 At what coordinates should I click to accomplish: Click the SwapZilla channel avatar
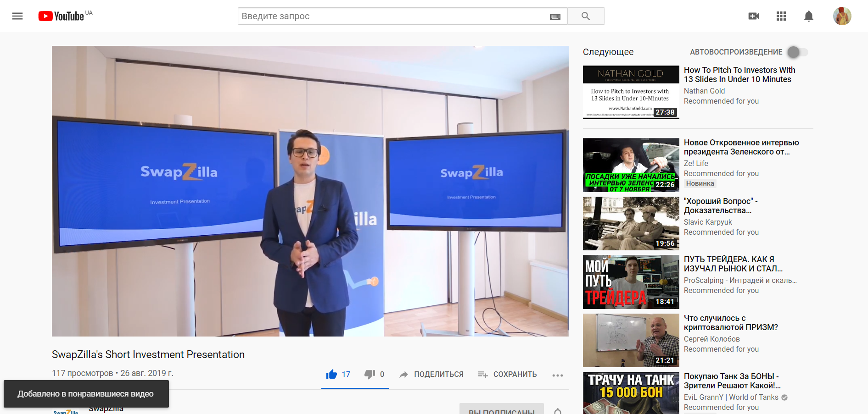(x=66, y=411)
